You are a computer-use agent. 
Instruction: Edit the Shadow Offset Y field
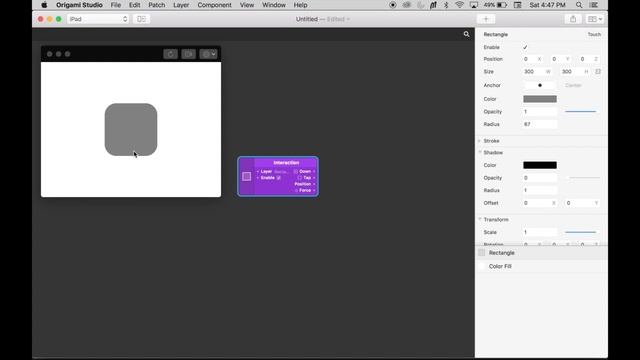pos(582,203)
